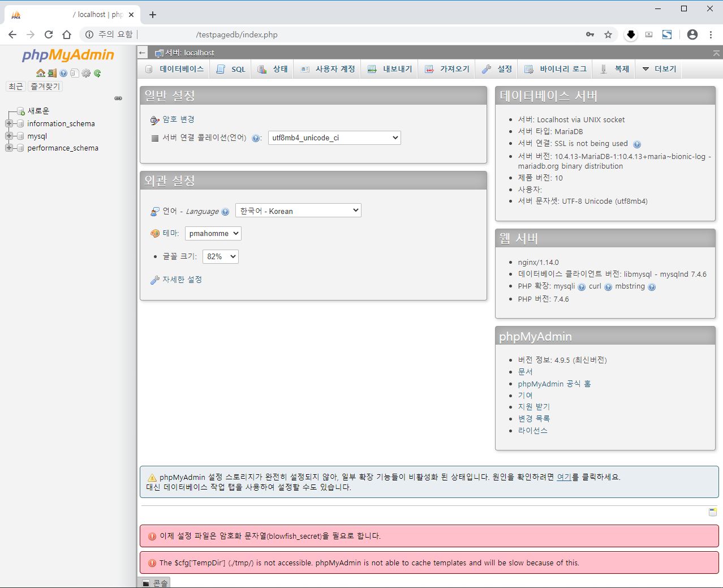Open a new browser tab with plus button
This screenshot has width=723, height=588.
click(153, 15)
